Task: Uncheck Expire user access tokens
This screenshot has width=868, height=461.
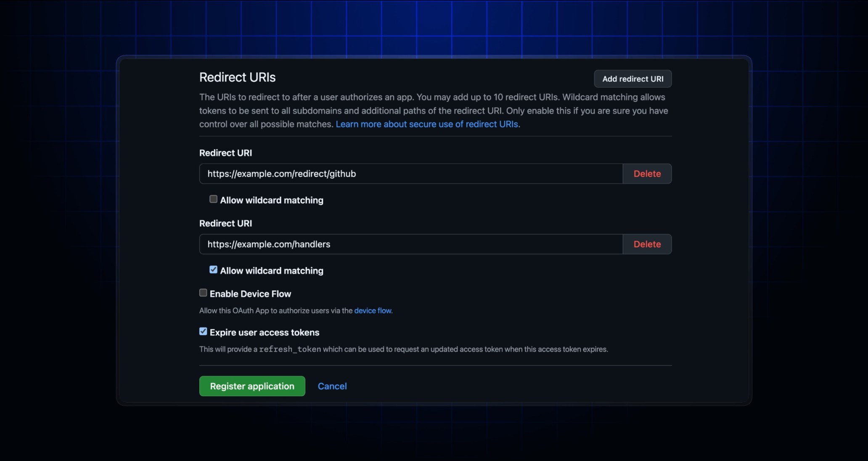Action: tap(203, 331)
